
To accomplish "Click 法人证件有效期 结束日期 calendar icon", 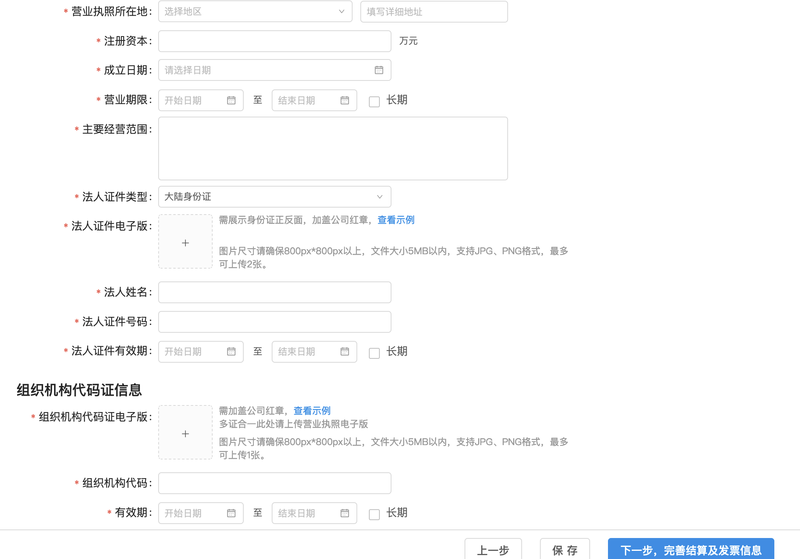I will coord(345,351).
